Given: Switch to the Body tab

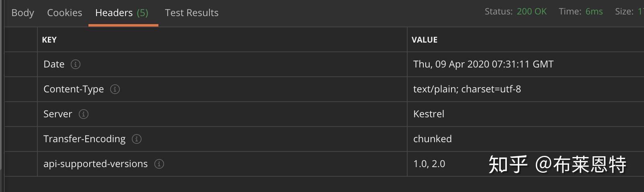Looking at the screenshot, I should tap(23, 13).
